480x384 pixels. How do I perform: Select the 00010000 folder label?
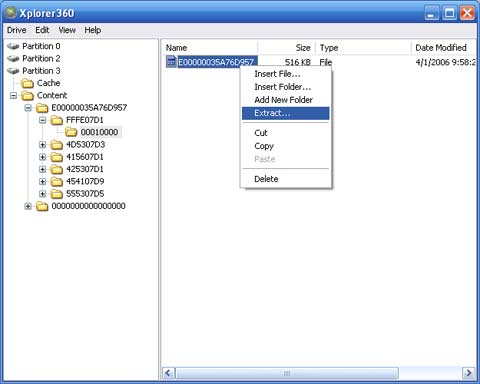[100, 132]
